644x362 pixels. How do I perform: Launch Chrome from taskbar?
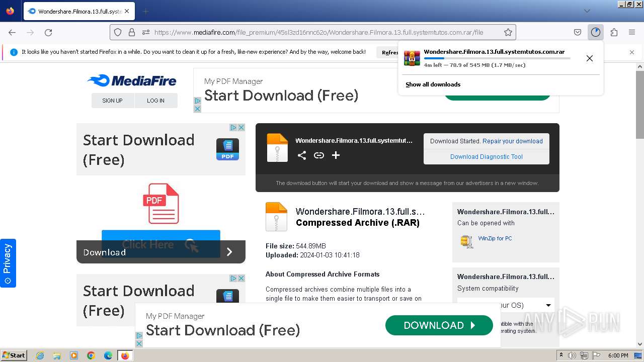coord(91,355)
